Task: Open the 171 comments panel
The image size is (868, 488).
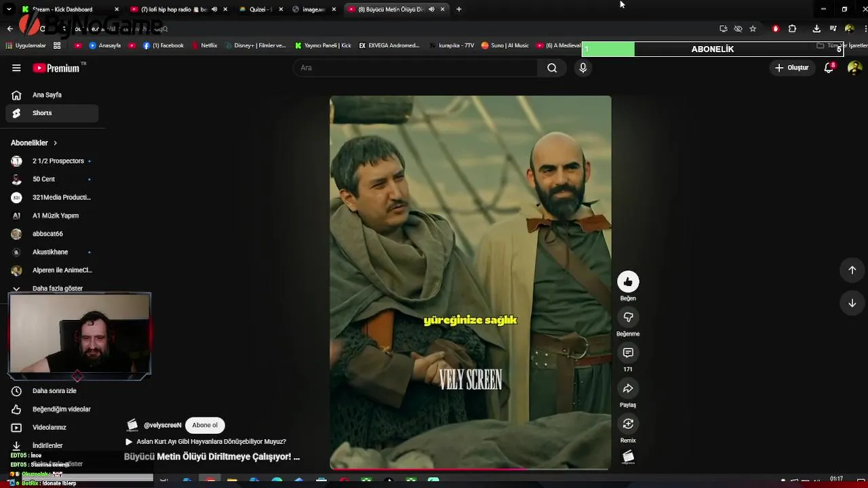Action: [x=628, y=352]
